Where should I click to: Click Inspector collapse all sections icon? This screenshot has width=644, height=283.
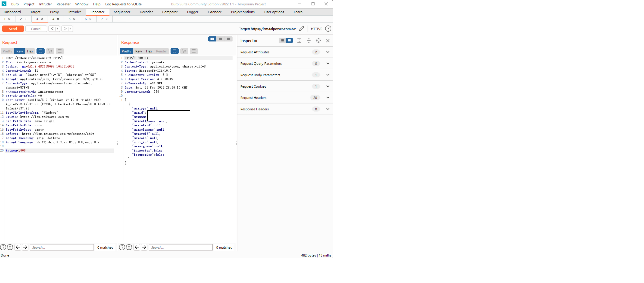(x=309, y=40)
